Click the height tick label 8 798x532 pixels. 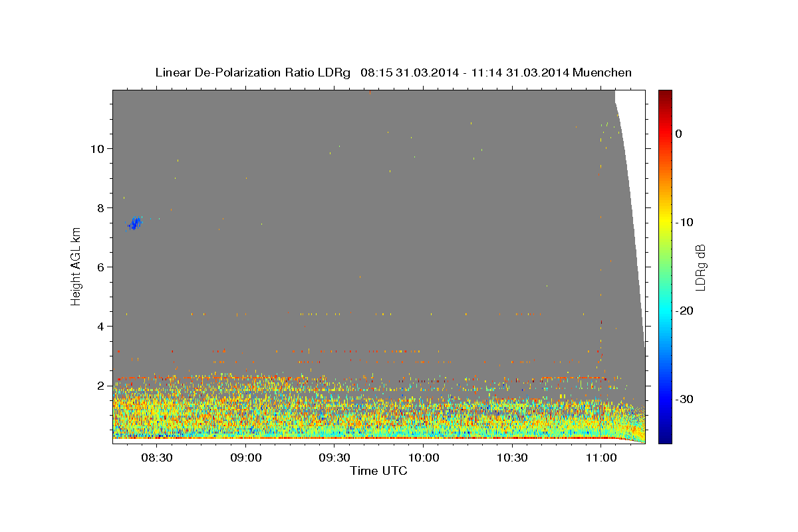click(101, 207)
